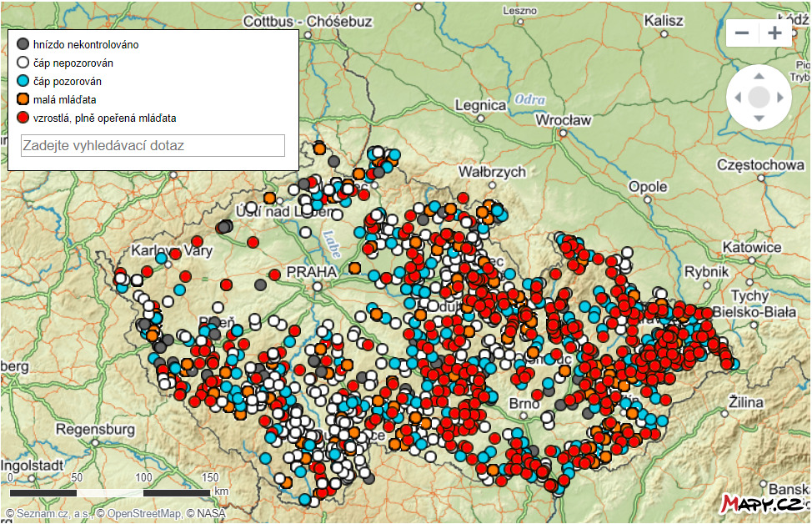Zoom in with the plus button
The image size is (812, 524).
pos(774,33)
